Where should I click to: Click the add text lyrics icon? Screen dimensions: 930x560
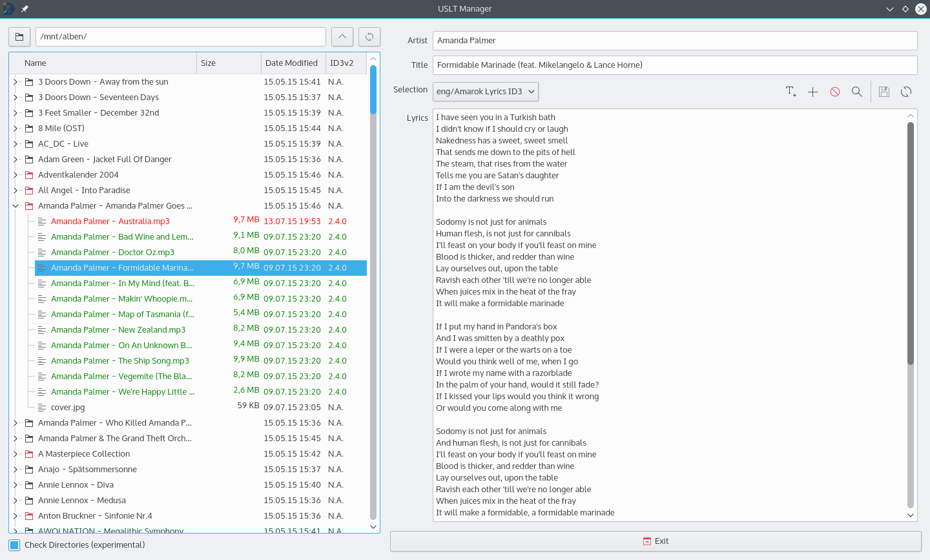pos(791,92)
